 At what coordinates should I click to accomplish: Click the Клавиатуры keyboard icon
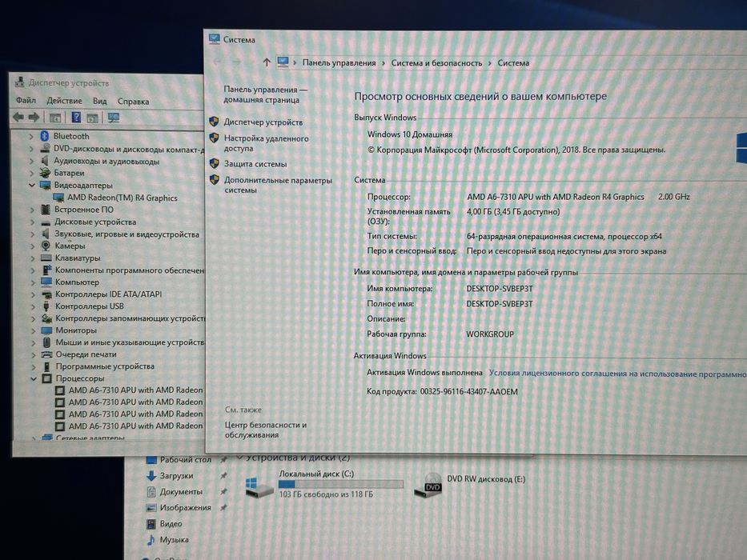[x=46, y=258]
